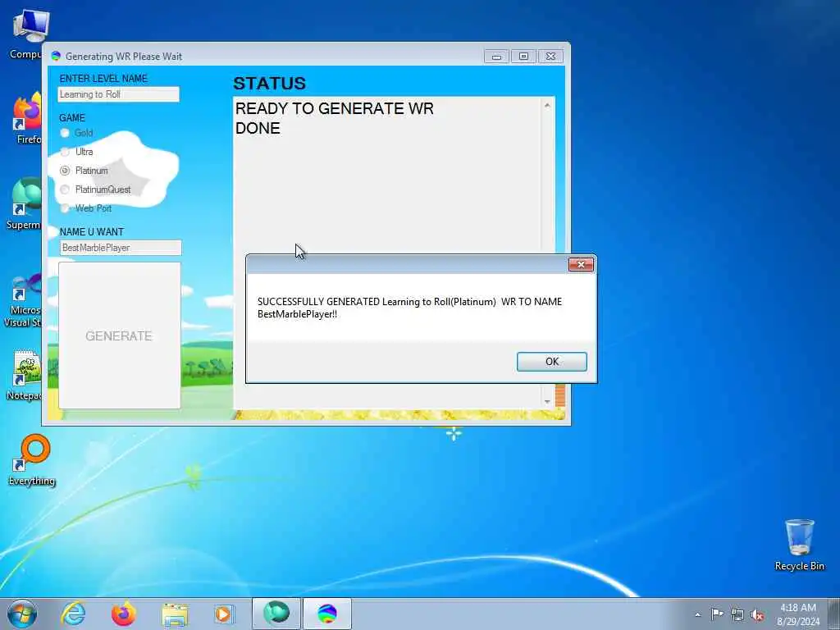The image size is (840, 630).
Task: Click the DONE line in status box
Action: point(258,128)
